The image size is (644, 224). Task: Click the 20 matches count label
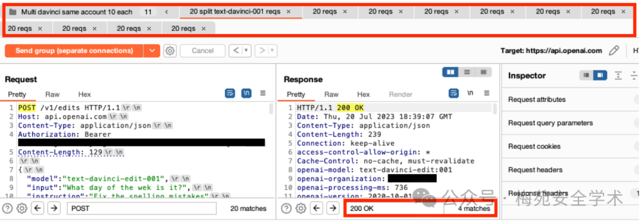(248, 209)
